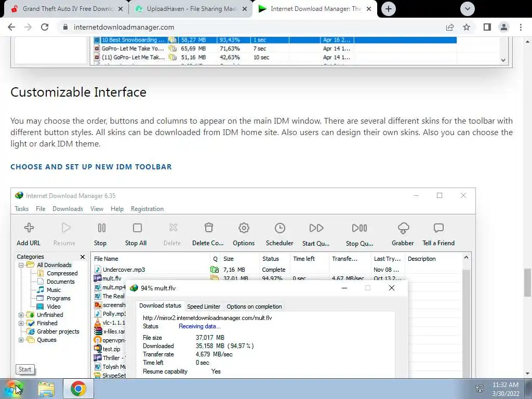532x399 pixels.
Task: Click the network tray icon
Action: click(480, 389)
